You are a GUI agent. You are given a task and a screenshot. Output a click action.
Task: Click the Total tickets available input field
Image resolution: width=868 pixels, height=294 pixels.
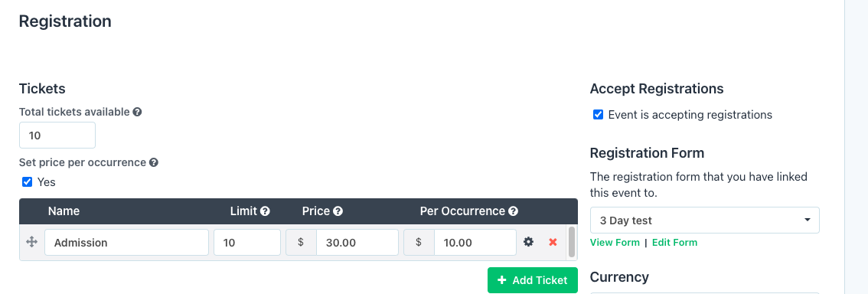pos(57,136)
